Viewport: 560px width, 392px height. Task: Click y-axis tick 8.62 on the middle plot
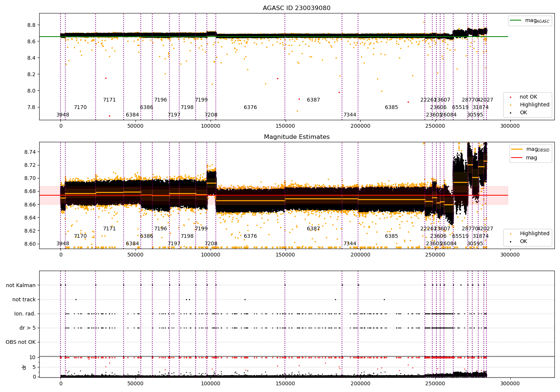pos(30,231)
